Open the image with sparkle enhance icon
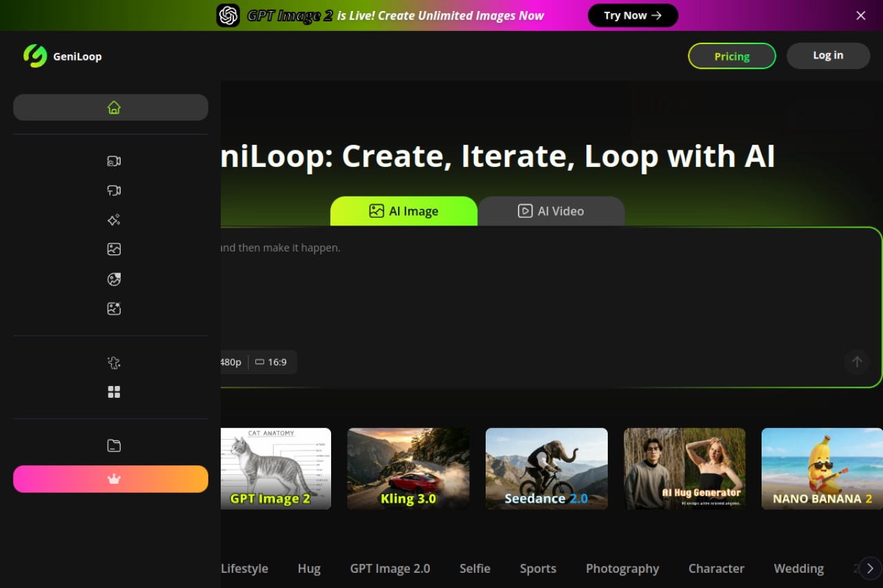This screenshot has width=883, height=588. coord(114,309)
